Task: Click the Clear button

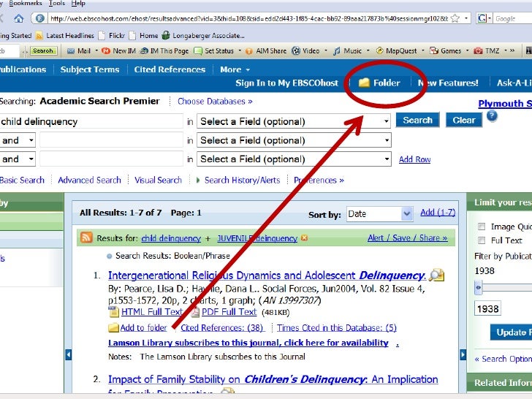Action: 464,120
